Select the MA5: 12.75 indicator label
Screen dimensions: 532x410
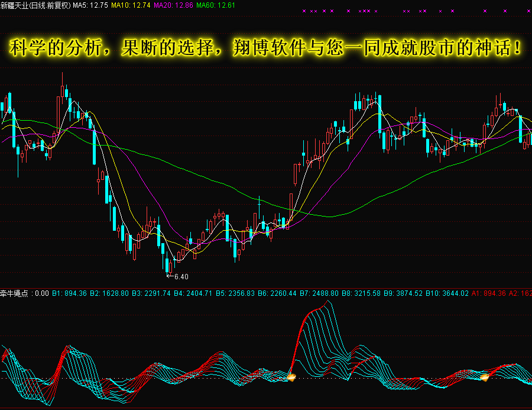(x=90, y=5)
